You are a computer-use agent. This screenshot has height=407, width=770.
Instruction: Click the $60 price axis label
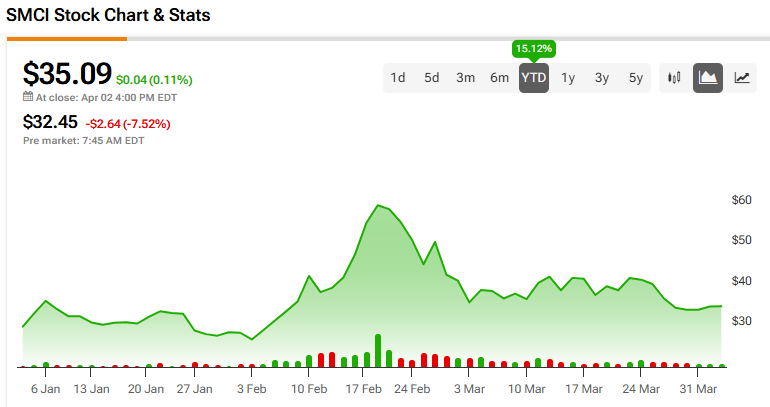tap(741, 200)
